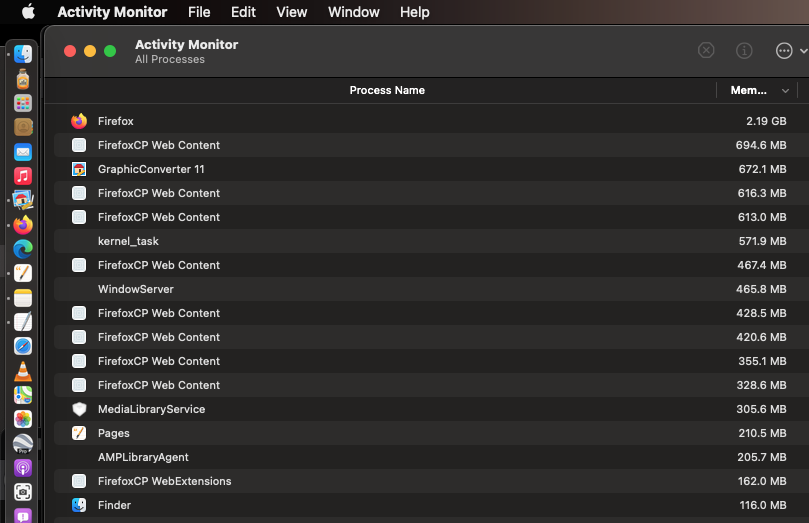Screen dimensions: 809x523
Task: Click the 616.3 MB memory value
Action: click(x=762, y=193)
